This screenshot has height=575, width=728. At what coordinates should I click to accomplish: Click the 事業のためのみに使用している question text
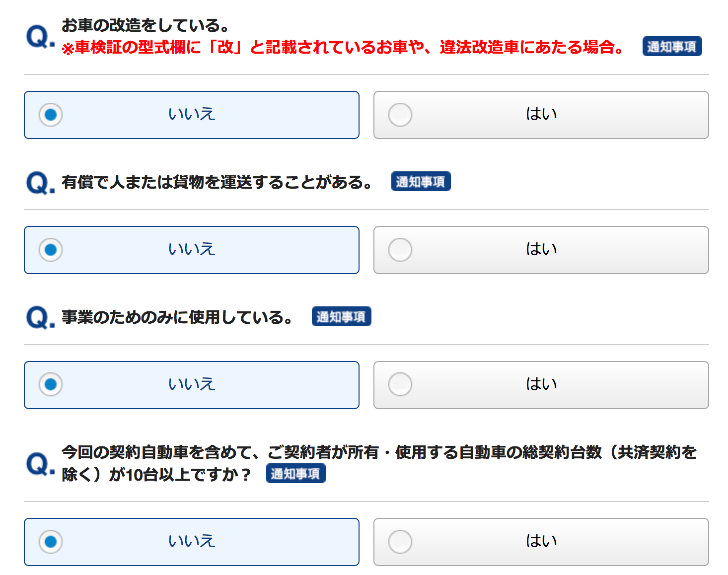tap(177, 317)
